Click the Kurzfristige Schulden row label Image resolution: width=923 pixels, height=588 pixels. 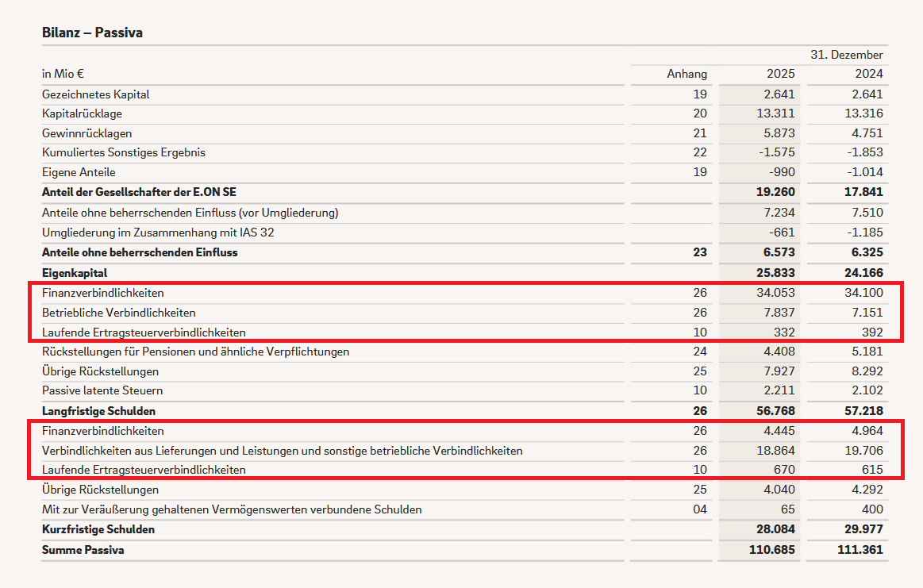(x=98, y=529)
